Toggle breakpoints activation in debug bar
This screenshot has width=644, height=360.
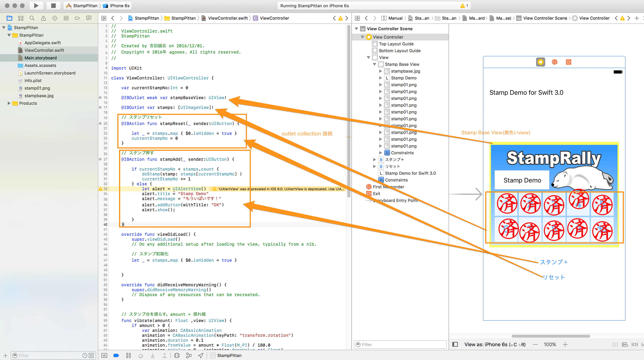116,355
